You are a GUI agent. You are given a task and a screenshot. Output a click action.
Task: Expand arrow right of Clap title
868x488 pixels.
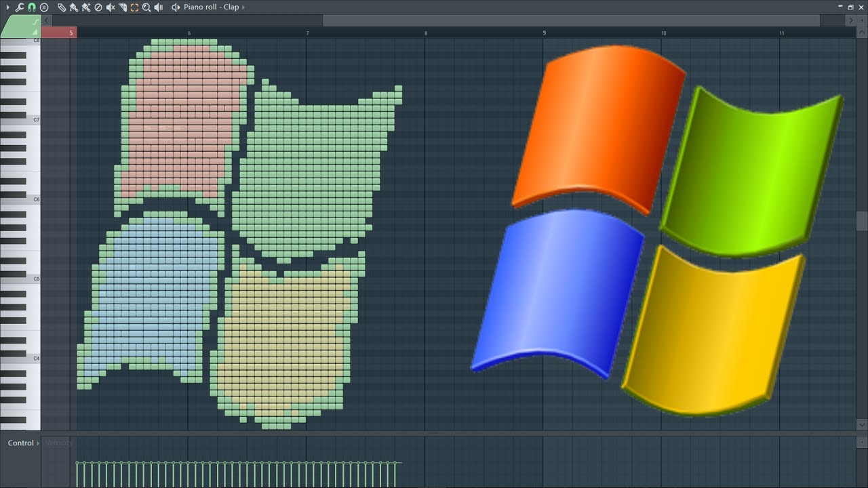[x=243, y=7]
